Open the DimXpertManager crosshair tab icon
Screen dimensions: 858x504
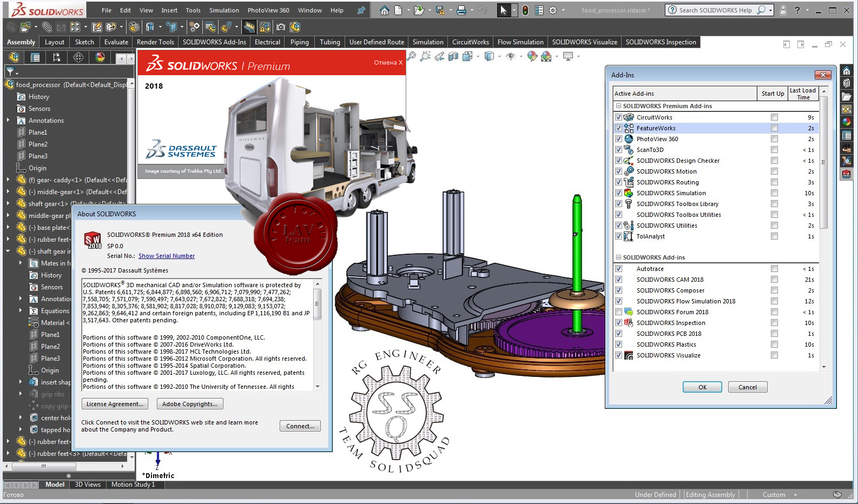[78, 57]
